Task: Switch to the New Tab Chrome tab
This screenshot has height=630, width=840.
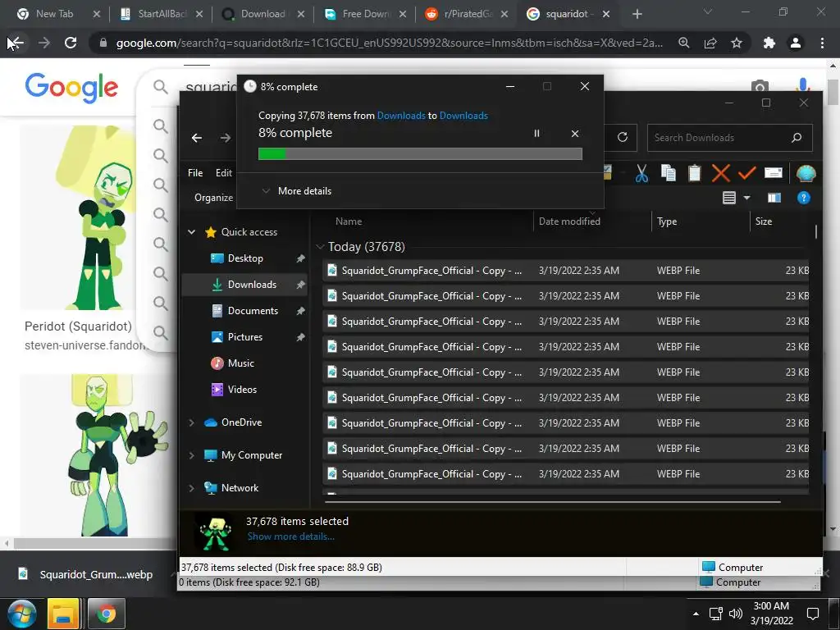Action: [54, 14]
